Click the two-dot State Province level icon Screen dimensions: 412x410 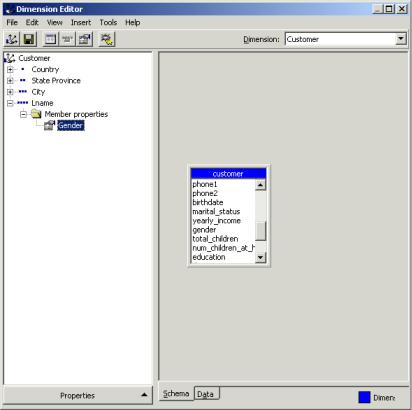pos(23,81)
